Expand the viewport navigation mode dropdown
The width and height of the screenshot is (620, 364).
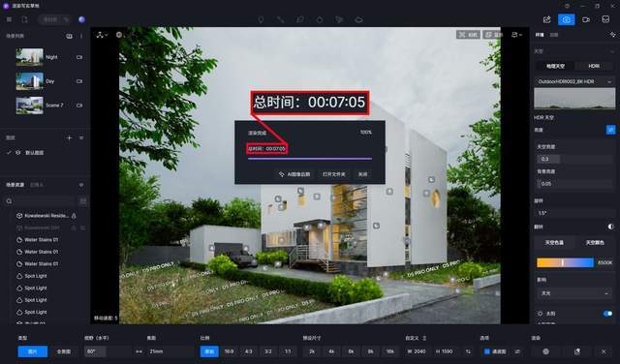tap(102, 35)
